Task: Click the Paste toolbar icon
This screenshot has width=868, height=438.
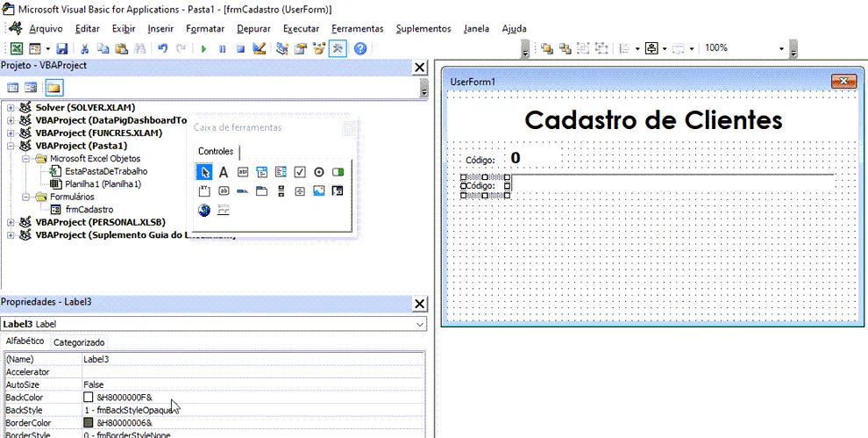Action: tap(121, 49)
